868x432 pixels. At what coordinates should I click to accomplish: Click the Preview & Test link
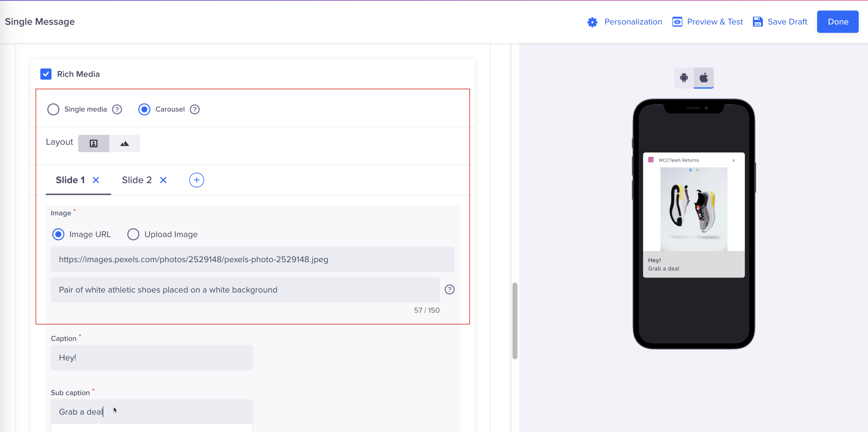[715, 22]
